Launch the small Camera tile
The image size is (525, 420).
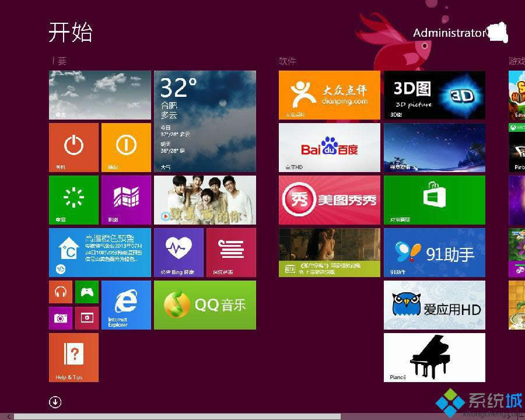(x=61, y=318)
